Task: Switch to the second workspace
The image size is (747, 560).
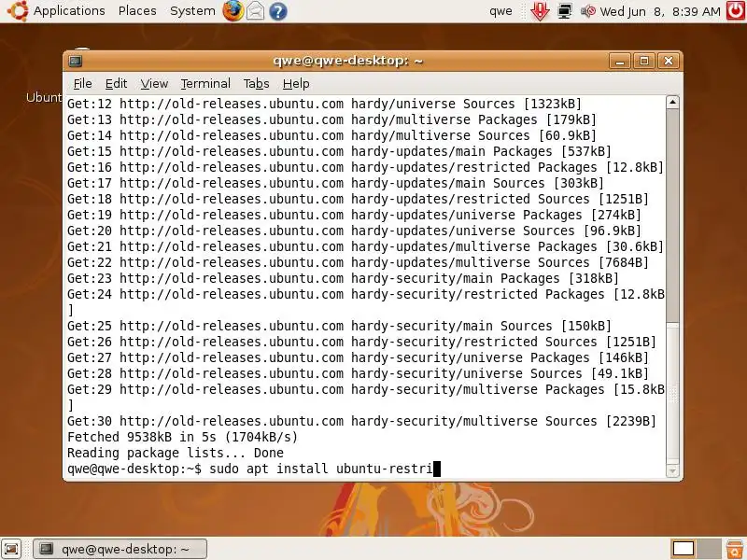Action: pos(709,549)
